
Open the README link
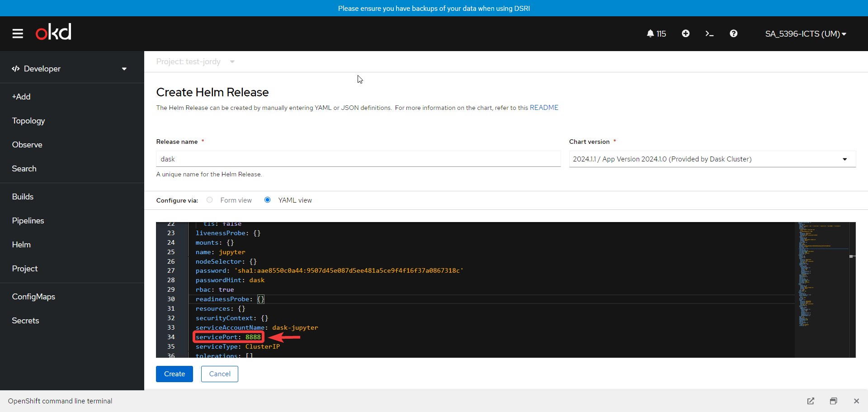click(x=544, y=108)
